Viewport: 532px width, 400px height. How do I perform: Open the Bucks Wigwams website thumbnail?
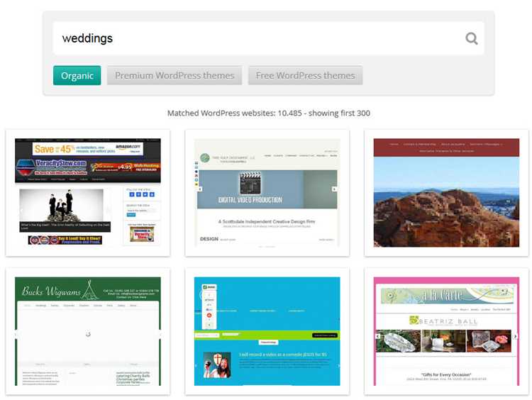88,331
